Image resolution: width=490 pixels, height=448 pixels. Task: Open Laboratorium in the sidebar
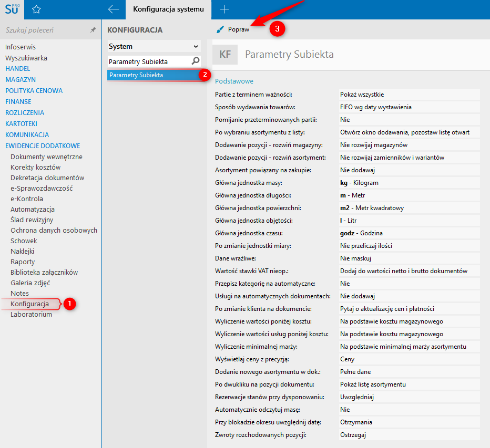[31, 315]
